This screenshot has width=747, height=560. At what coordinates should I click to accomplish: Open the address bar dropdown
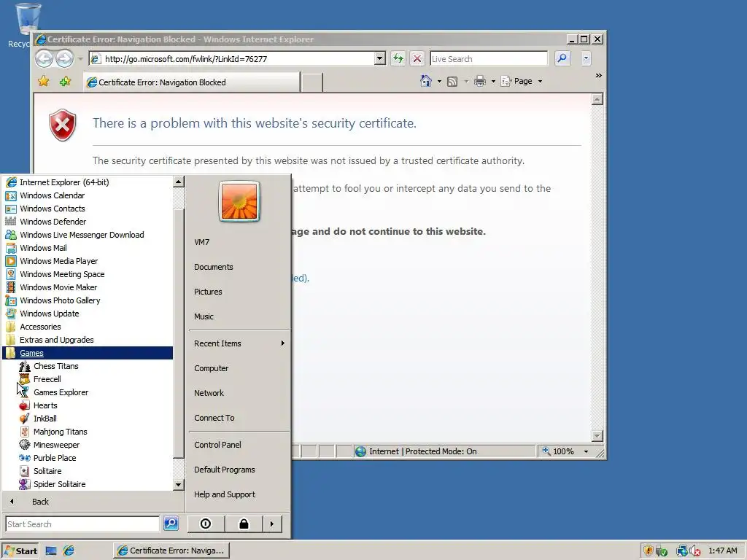[x=379, y=58]
